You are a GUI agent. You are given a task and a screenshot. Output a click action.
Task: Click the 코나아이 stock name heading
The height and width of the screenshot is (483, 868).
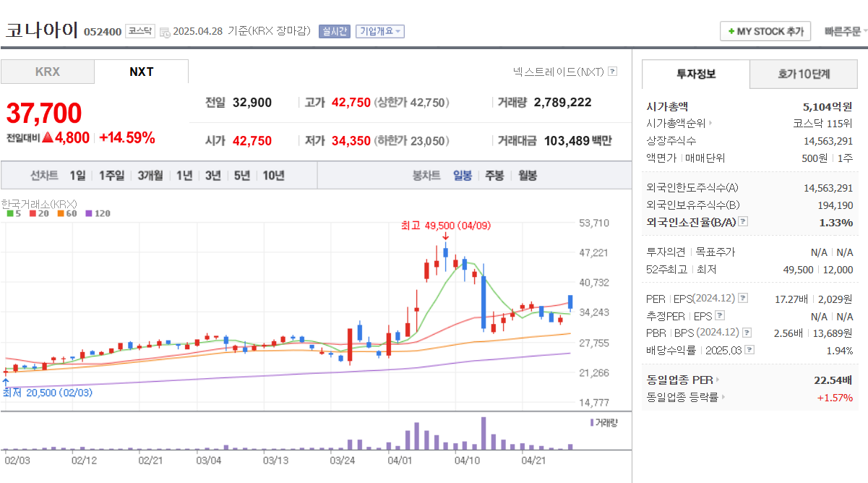[x=42, y=30]
